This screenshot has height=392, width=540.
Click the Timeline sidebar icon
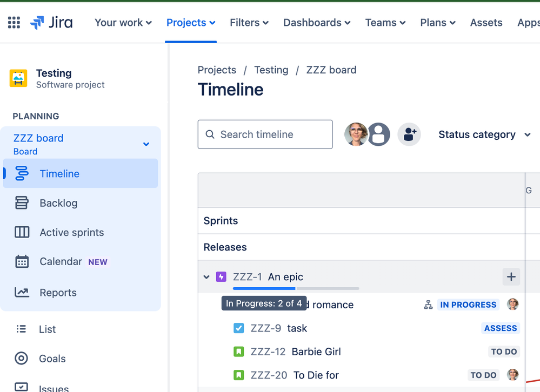tap(22, 173)
